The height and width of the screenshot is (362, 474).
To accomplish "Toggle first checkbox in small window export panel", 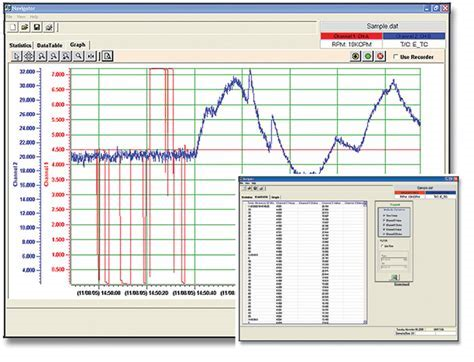I will pyautogui.click(x=384, y=216).
